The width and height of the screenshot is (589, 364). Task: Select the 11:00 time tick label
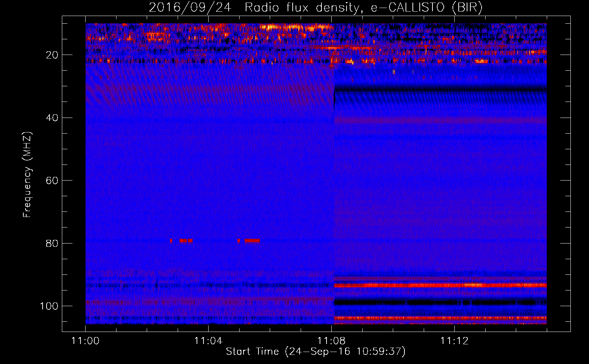point(85,341)
